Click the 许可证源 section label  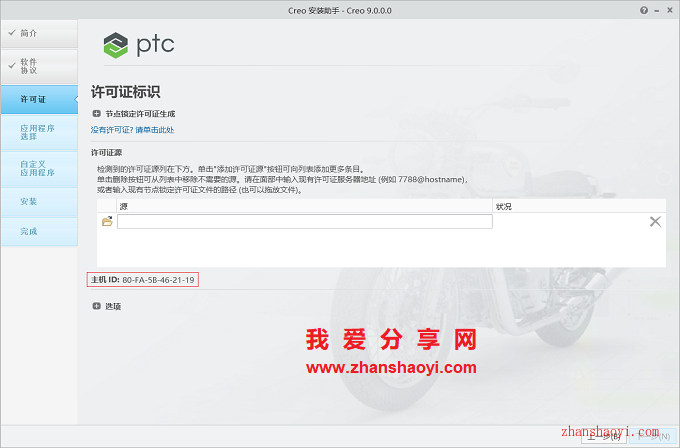[x=106, y=153]
